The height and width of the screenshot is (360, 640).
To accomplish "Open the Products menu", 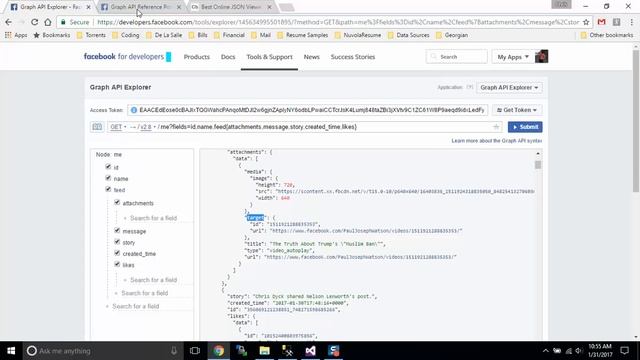I will (196, 57).
